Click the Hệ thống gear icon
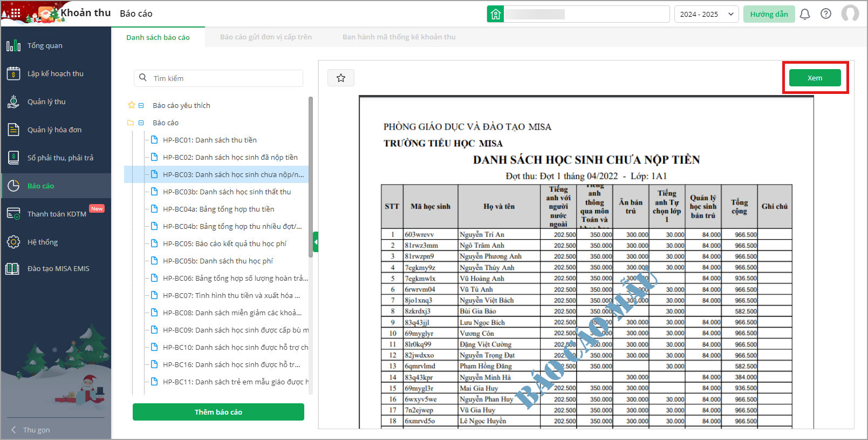 click(x=13, y=242)
